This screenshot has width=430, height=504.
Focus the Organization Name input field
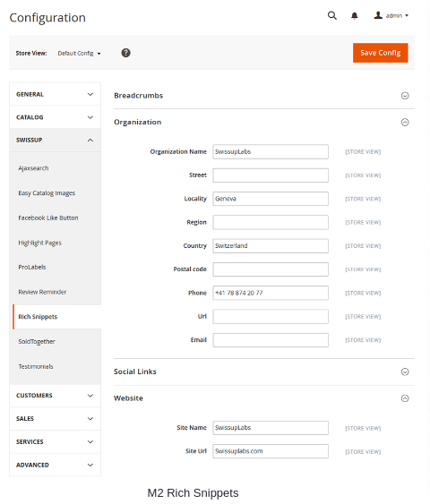(271, 151)
